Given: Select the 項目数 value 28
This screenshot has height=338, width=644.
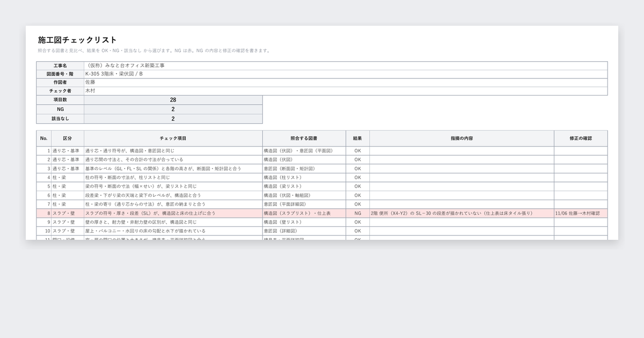Looking at the screenshot, I should [x=173, y=100].
